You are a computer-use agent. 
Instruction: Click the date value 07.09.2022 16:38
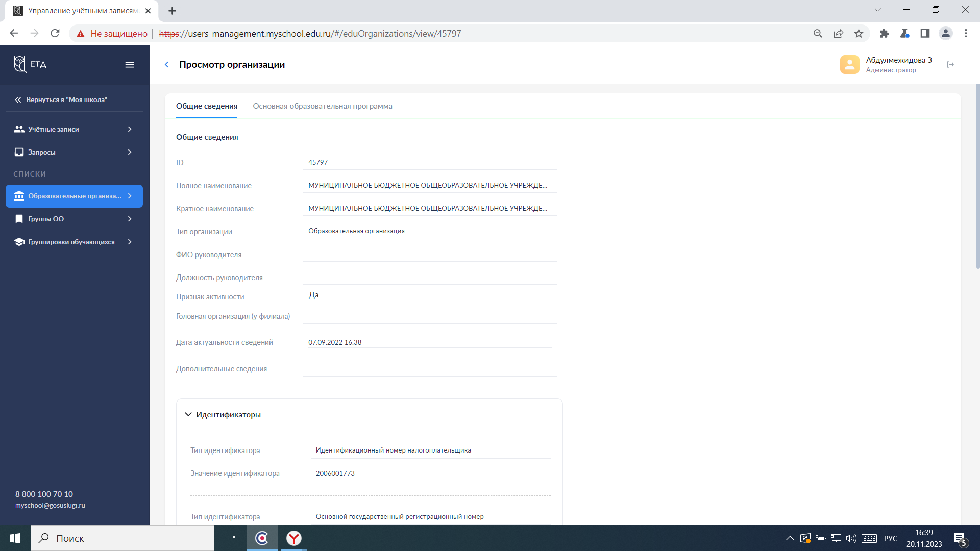coord(335,342)
